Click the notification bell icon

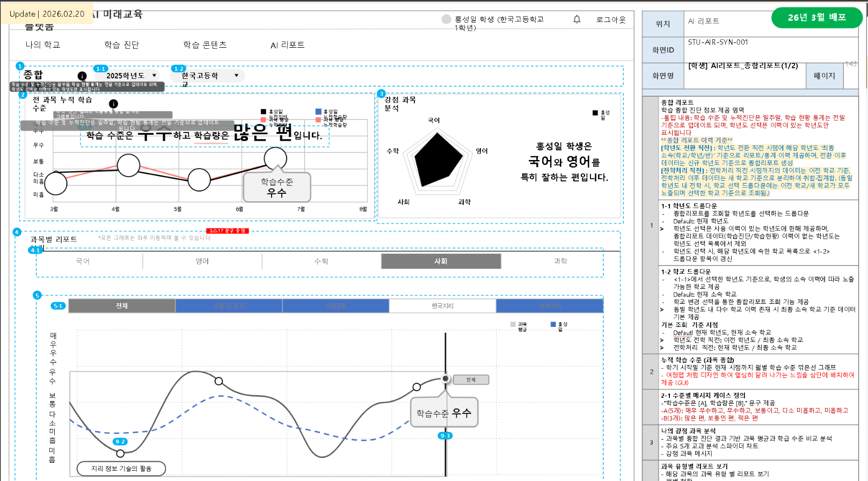coord(577,19)
